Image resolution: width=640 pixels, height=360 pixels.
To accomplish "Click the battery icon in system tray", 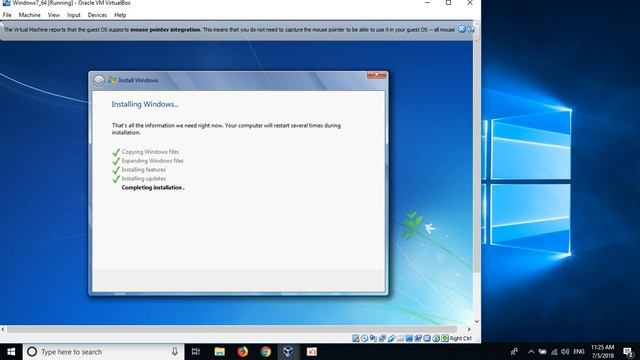I will point(542,351).
